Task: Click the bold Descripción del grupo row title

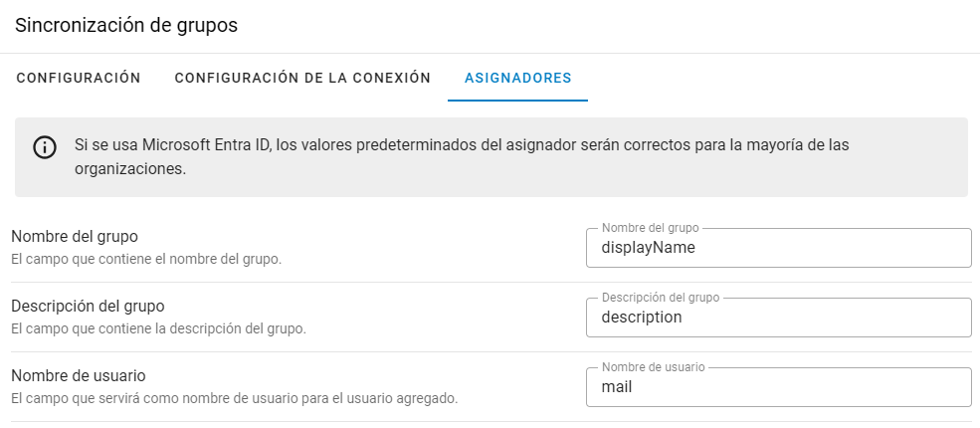Action: pyautogui.click(x=88, y=307)
